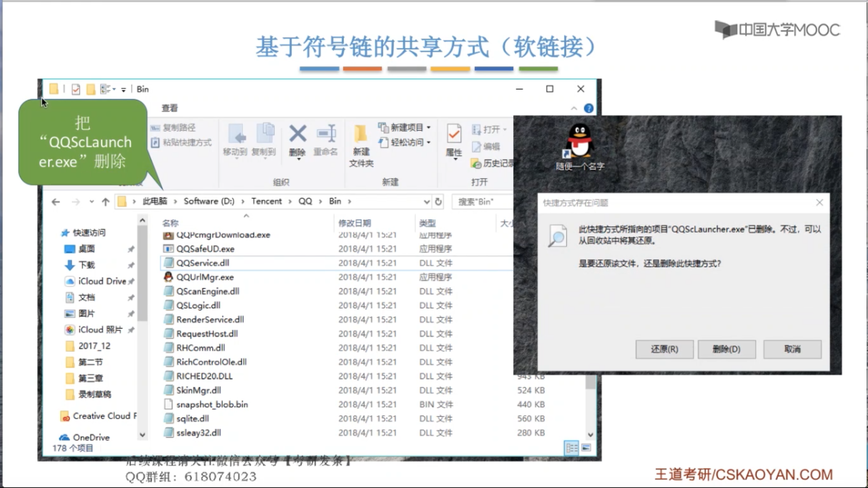
Task: Sort by the 名称 column header
Action: [170, 223]
